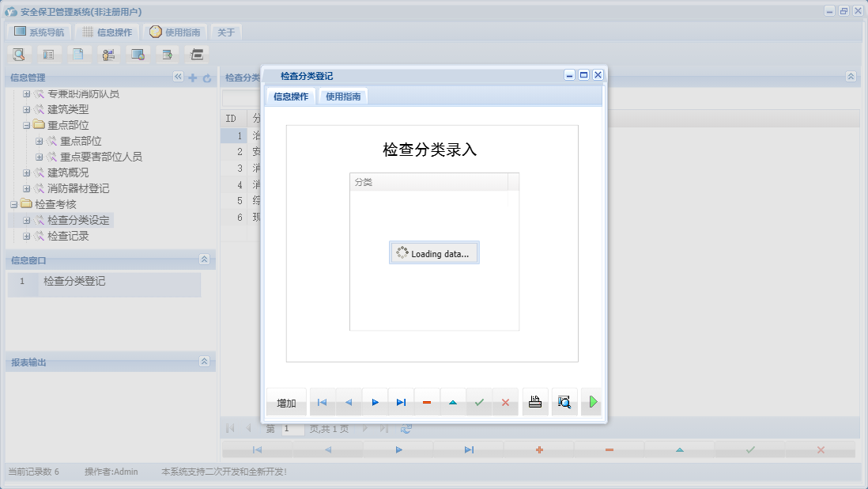Select the report list icon on the toolbar

(48, 54)
